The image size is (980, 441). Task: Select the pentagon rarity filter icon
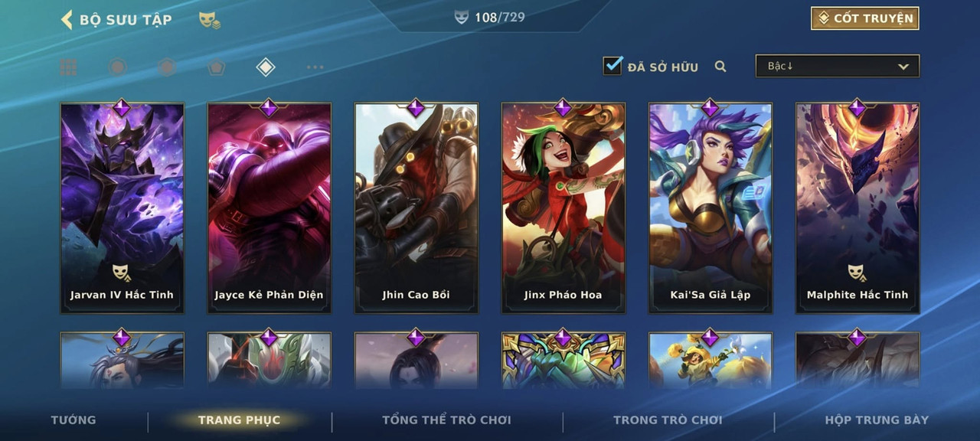pos(216,67)
